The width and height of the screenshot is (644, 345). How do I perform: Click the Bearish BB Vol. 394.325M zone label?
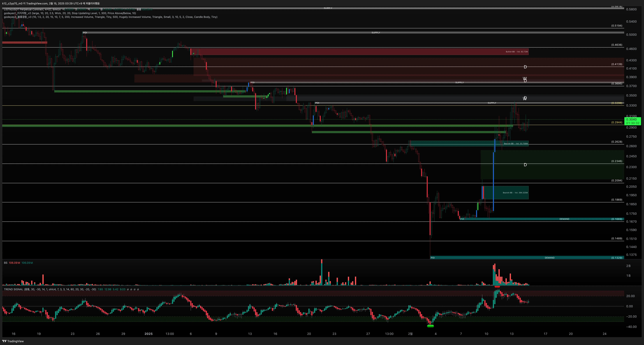(515, 193)
